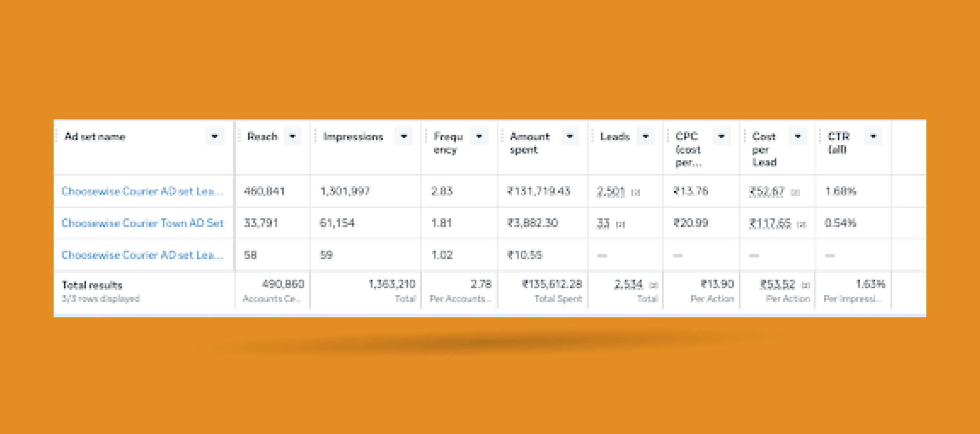Open the info icon next to ₹53.52 total
The width and height of the screenshot is (980, 434).
pyautogui.click(x=806, y=285)
